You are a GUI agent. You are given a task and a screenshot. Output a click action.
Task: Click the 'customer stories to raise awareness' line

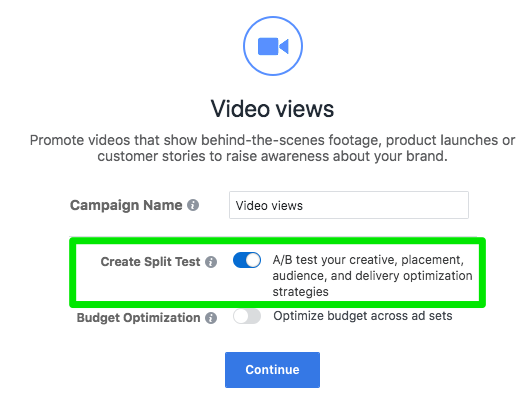point(272,156)
